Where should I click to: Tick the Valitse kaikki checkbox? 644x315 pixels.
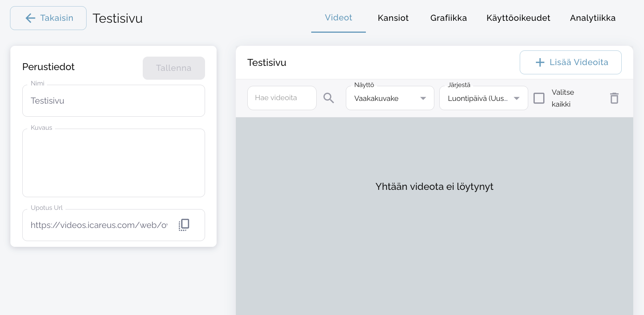tap(539, 98)
